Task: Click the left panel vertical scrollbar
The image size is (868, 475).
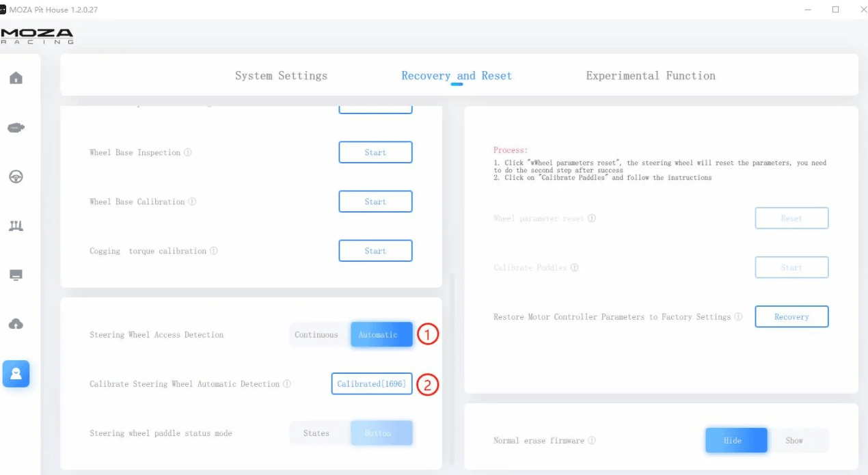Action: pos(450,369)
